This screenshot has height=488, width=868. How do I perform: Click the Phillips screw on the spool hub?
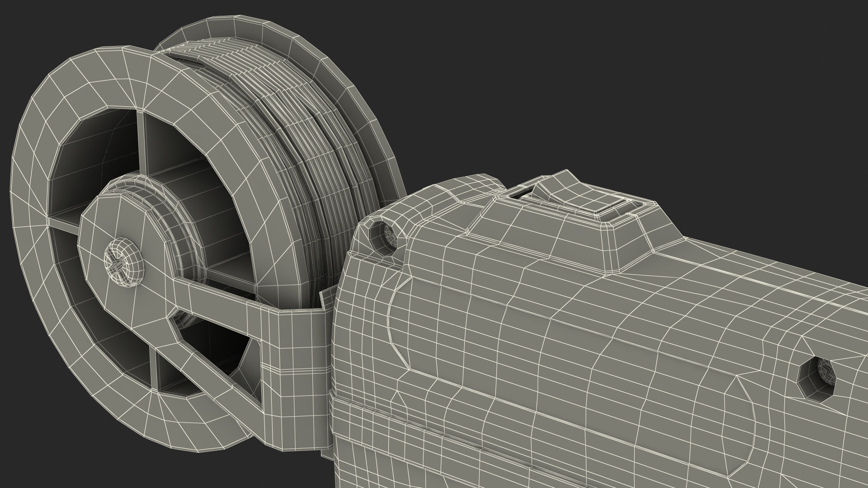click(125, 263)
